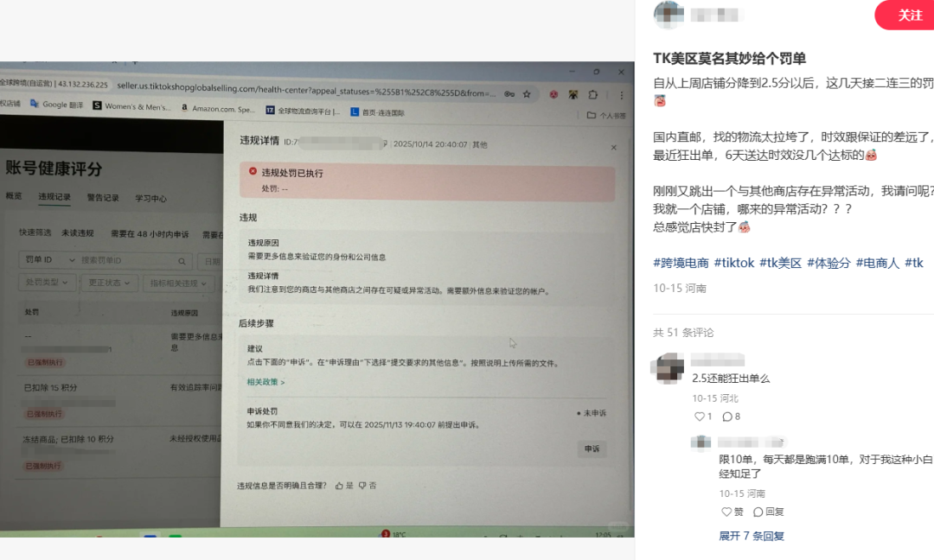
Task: Close the 违规详情 panel with the X
Action: click(x=614, y=147)
